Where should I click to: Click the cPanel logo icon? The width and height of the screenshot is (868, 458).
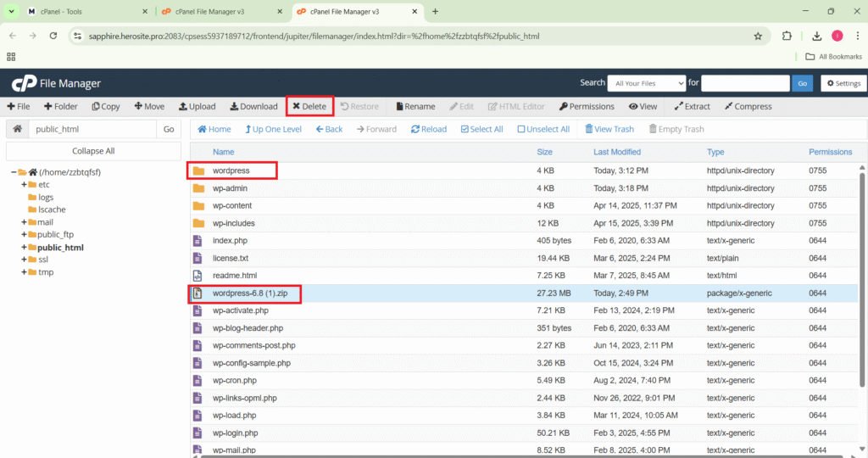(25, 83)
